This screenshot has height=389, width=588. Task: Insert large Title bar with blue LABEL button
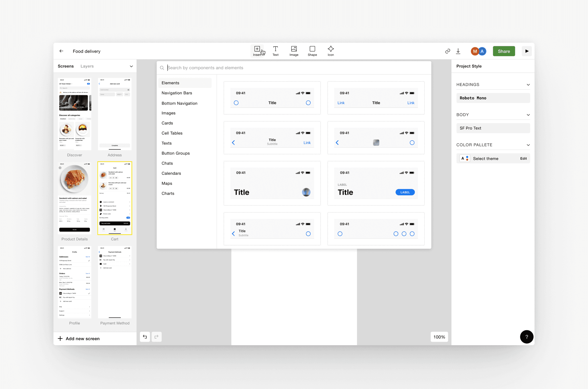pyautogui.click(x=376, y=183)
